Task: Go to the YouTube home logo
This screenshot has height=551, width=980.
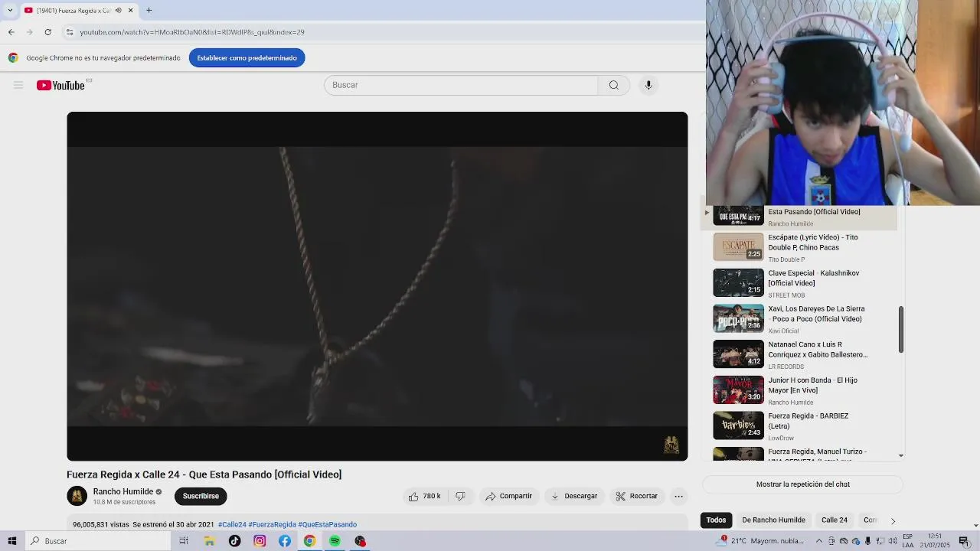Action: pos(60,85)
